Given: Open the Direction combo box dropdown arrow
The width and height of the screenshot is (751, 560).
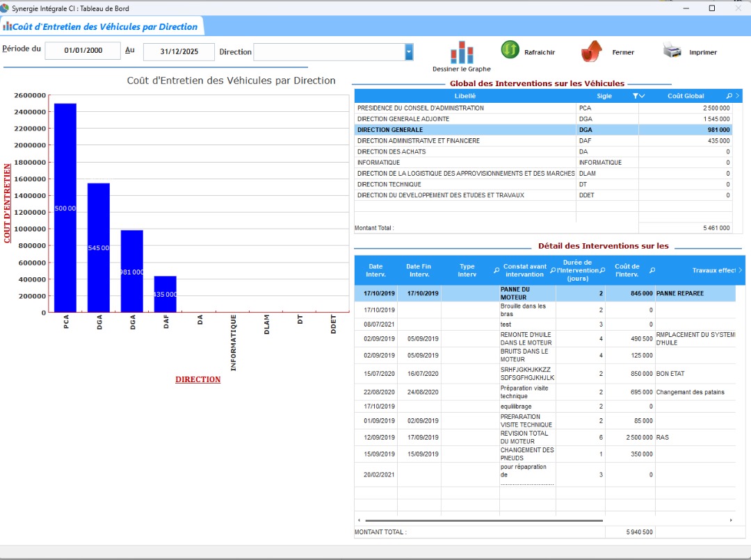Looking at the screenshot, I should click(409, 52).
